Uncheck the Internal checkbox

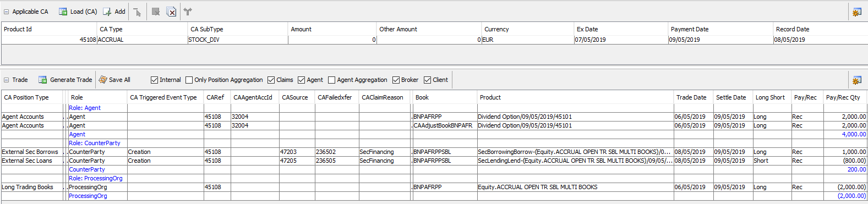coord(154,80)
